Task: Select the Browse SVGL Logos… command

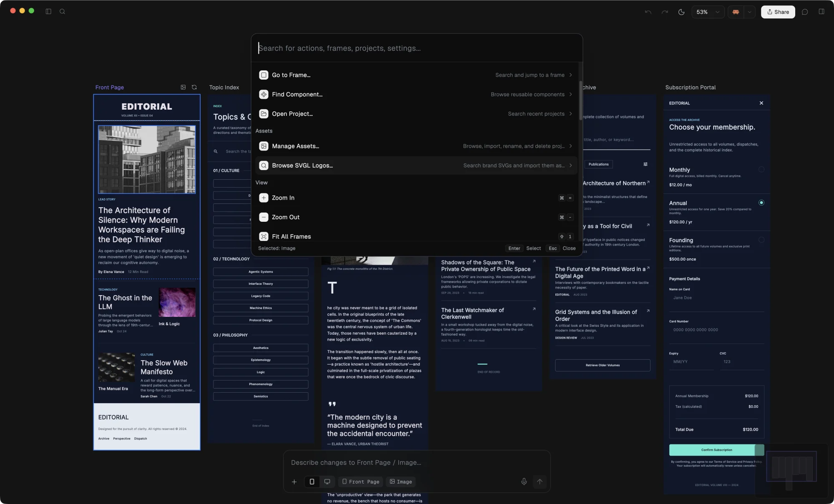Action: pyautogui.click(x=416, y=165)
